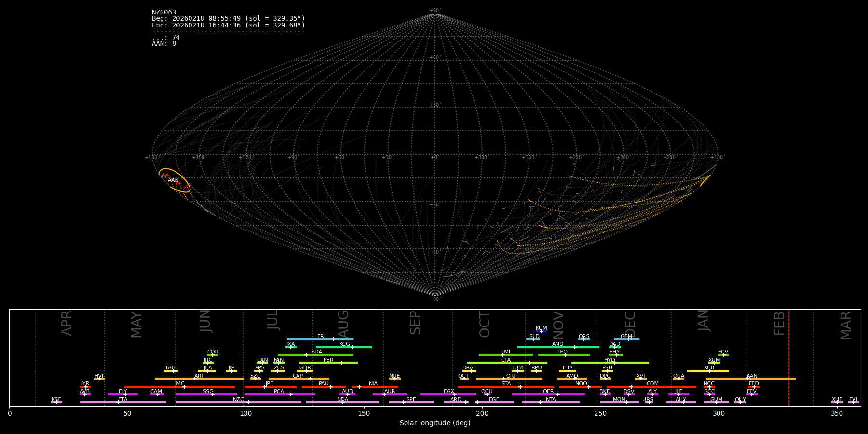The width and height of the screenshot is (868, 434).
Task: Select the yellow XCB shower bar
Action: [x=708, y=371]
